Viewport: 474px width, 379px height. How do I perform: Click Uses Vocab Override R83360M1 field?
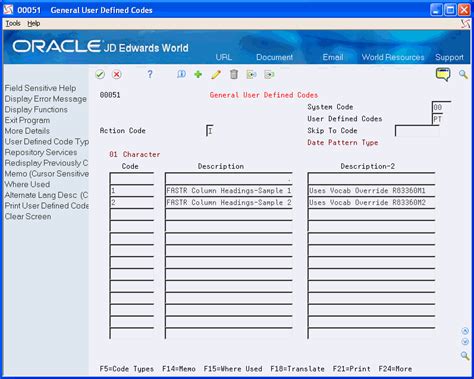point(371,191)
